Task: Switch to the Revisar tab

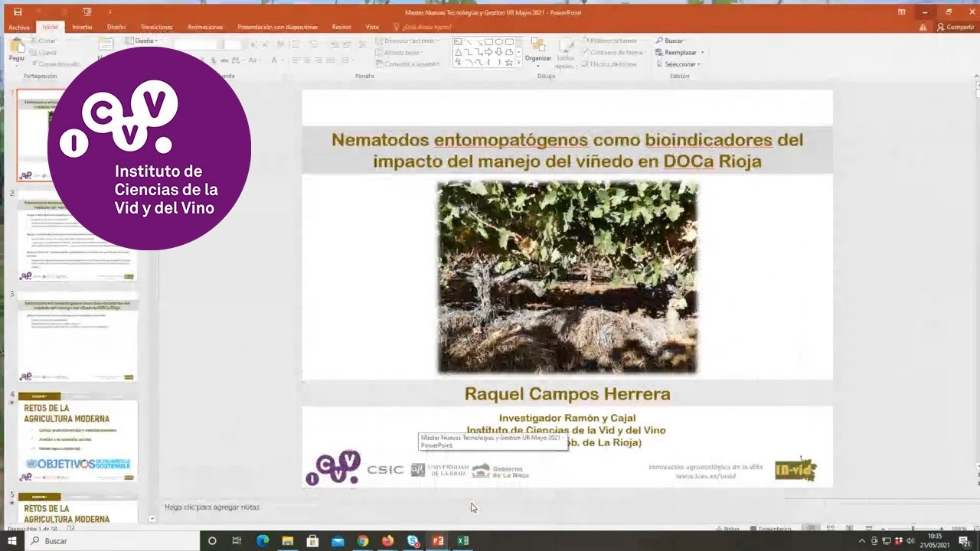Action: (x=341, y=27)
